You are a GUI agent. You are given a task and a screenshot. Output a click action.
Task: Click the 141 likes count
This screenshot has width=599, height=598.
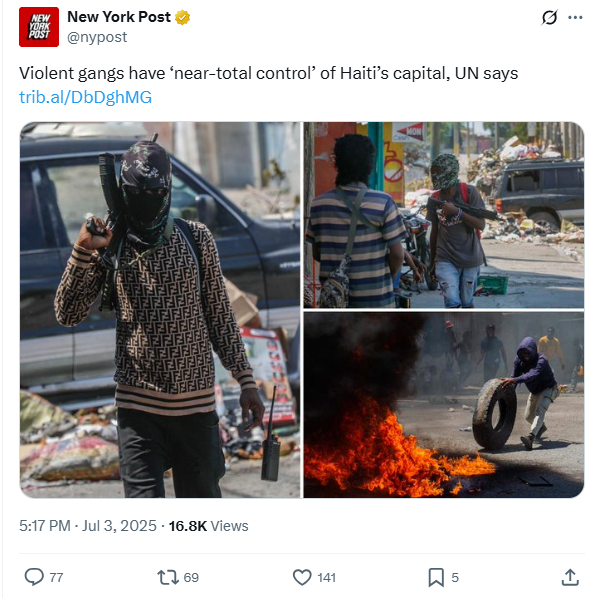click(326, 577)
